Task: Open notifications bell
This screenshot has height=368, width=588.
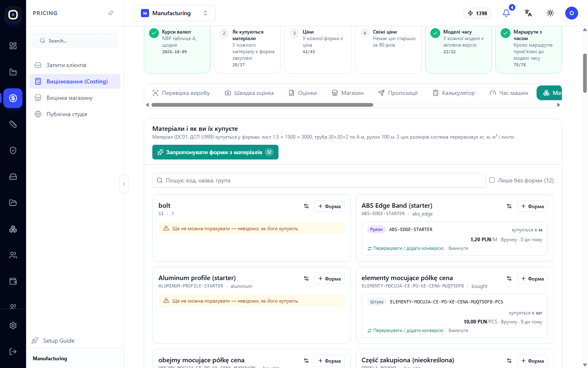Action: [x=506, y=13]
